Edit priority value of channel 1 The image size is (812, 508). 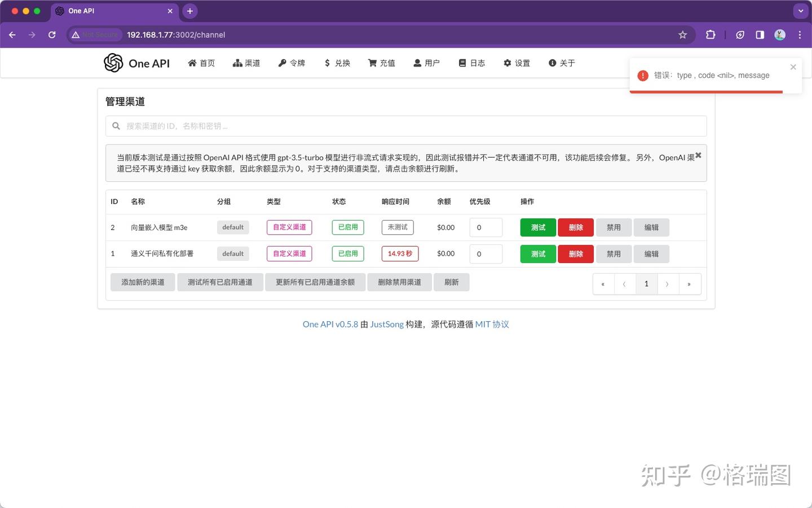pyautogui.click(x=486, y=253)
